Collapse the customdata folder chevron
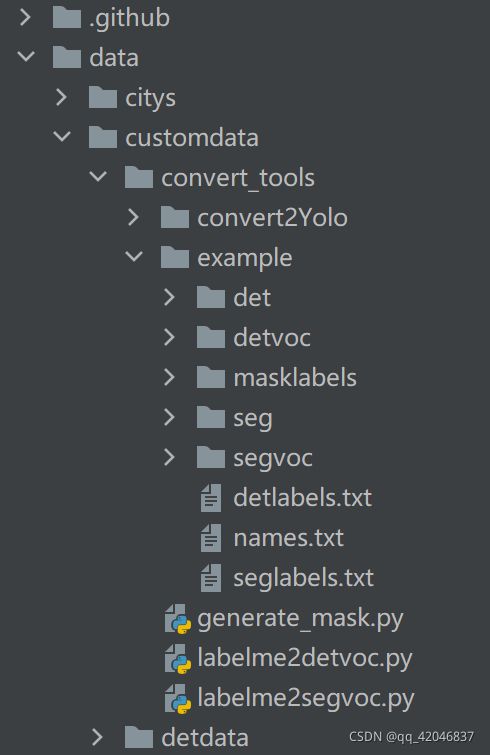Viewport: 490px width, 755px height. 62,137
